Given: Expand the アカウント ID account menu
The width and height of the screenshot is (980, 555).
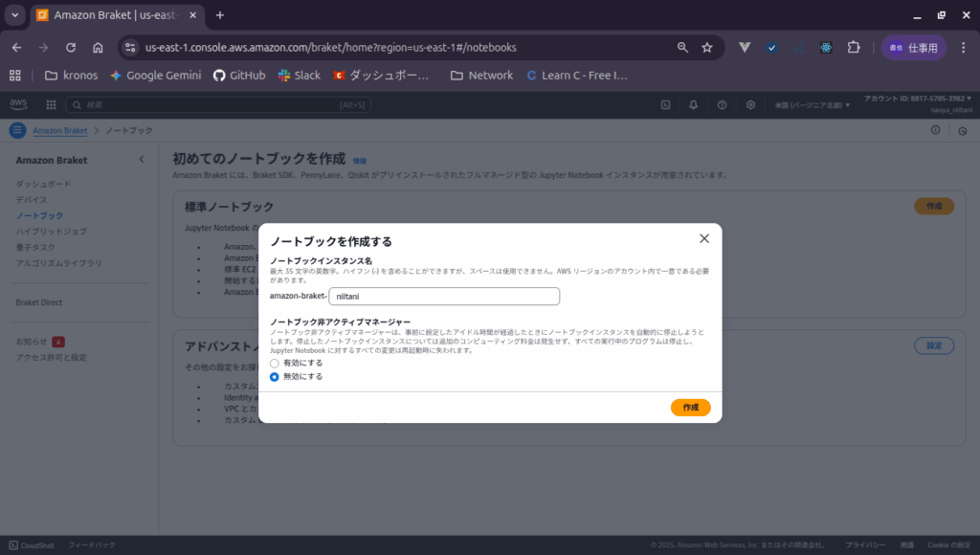Looking at the screenshot, I should pyautogui.click(x=918, y=99).
